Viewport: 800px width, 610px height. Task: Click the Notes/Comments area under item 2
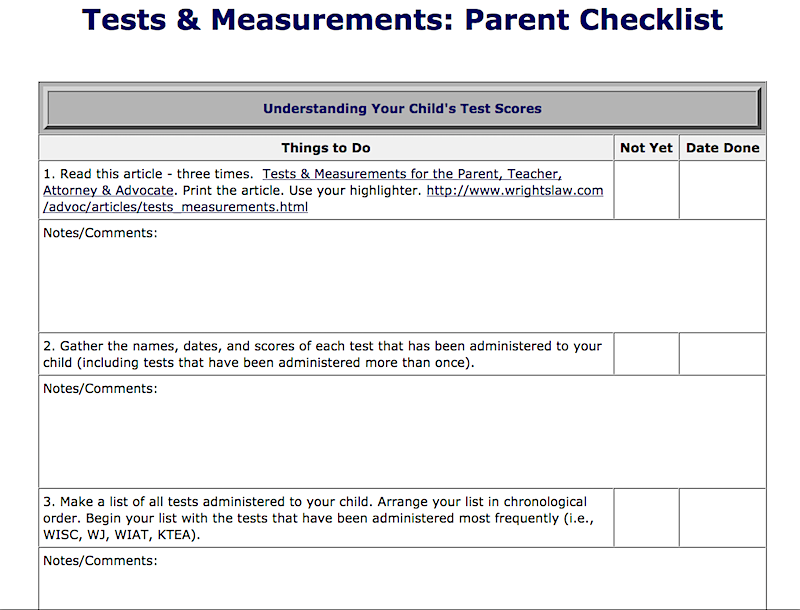[x=402, y=431]
